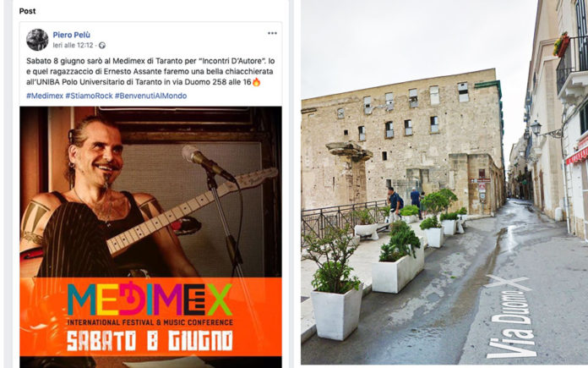Click the fire emoji in post text
Image resolution: width=588 pixels, height=368 pixels.
257,82
